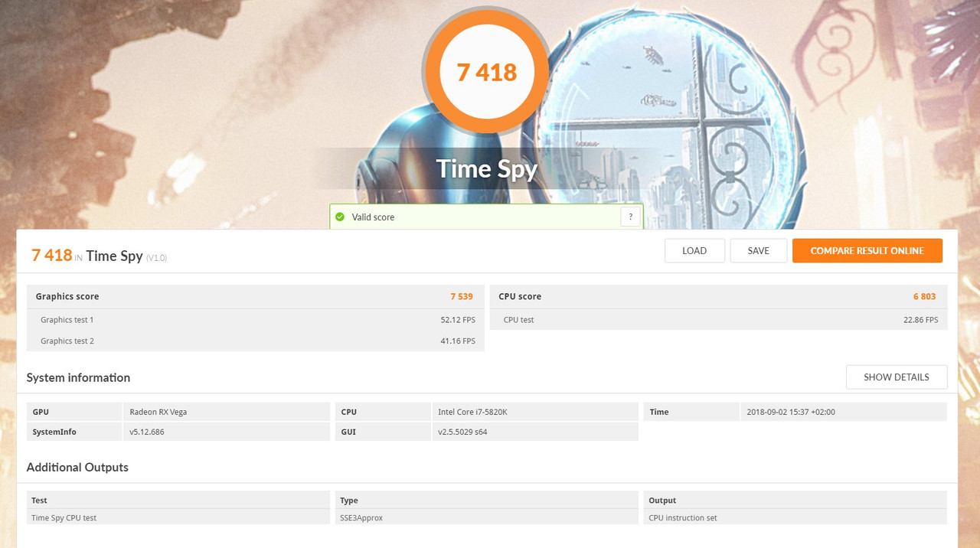Click the Graphics score value 7 539
Viewport: 980px width, 548px height.
pyautogui.click(x=462, y=296)
